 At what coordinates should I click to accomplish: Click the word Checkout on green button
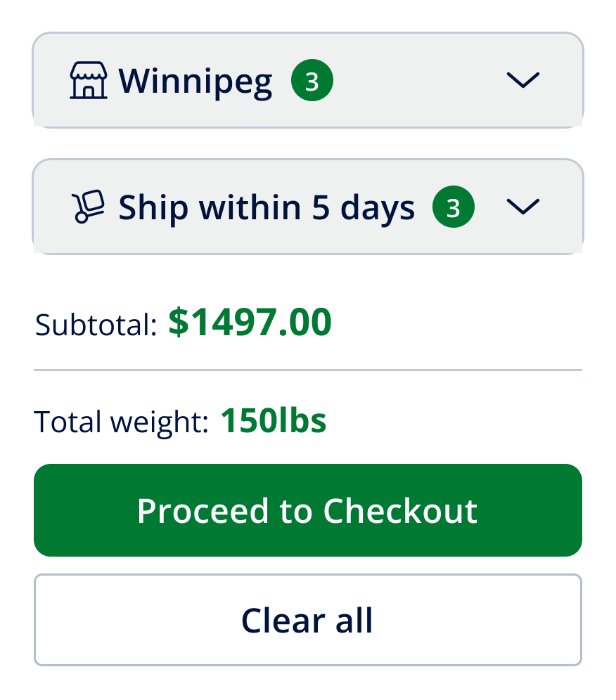[400, 511]
